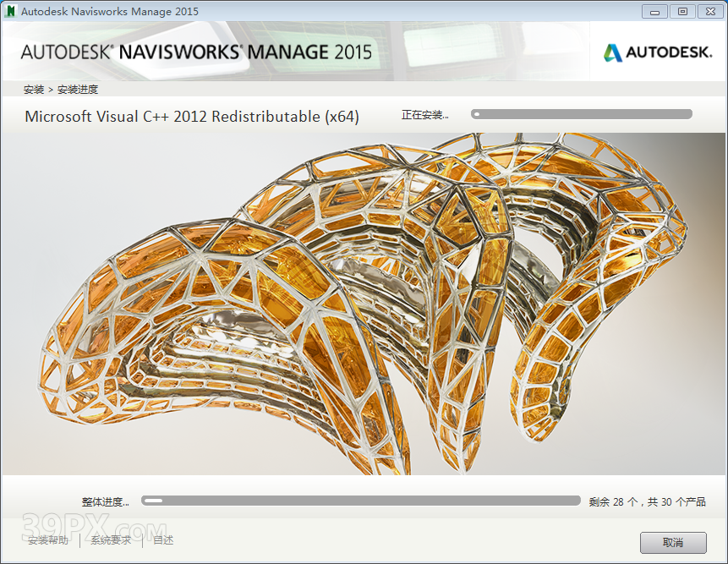The width and height of the screenshot is (728, 564).
Task: Click the 安装 breadcrumb item
Action: tap(34, 90)
